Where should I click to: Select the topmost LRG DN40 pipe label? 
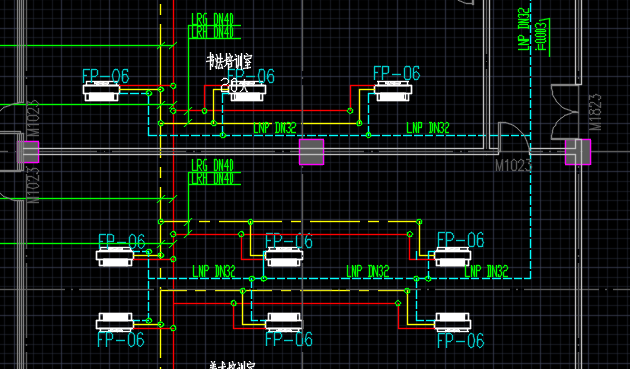[212, 19]
